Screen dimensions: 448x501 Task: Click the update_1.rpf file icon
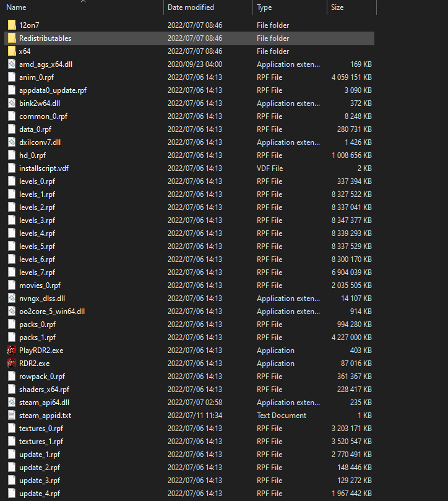pos(12,455)
